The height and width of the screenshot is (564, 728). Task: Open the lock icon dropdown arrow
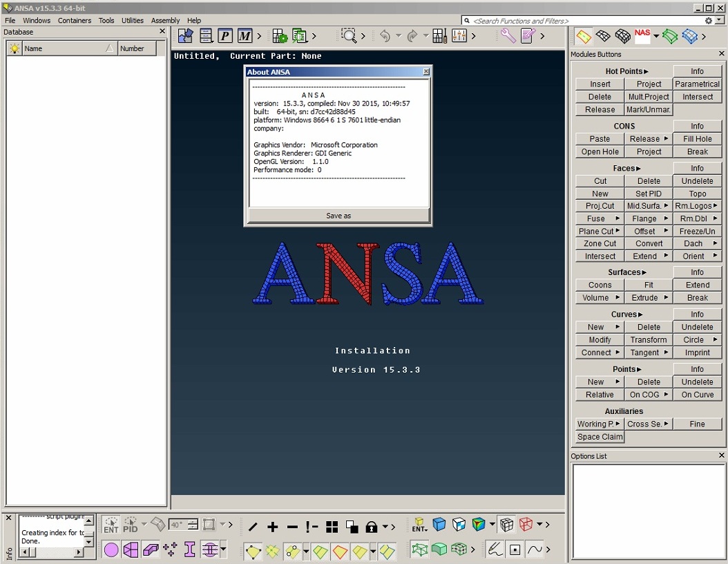coord(385,527)
